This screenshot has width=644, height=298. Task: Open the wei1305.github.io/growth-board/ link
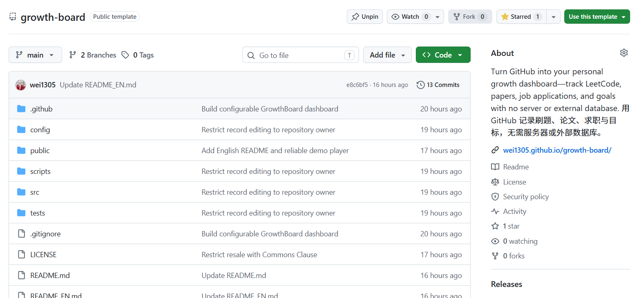click(x=557, y=150)
